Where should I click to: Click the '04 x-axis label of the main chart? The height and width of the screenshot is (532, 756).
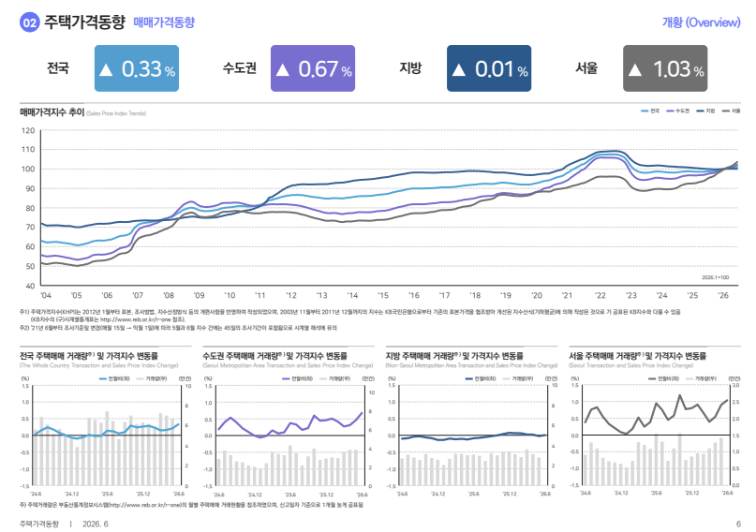point(46,295)
